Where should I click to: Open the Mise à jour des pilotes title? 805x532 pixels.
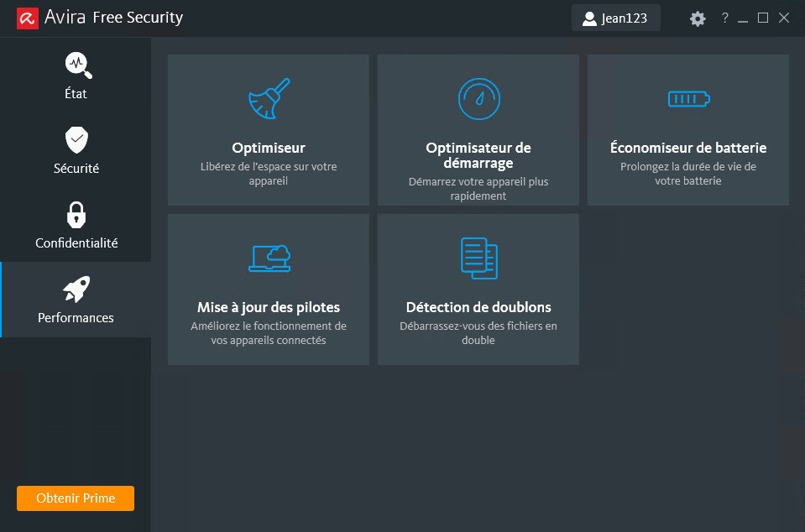(x=269, y=307)
